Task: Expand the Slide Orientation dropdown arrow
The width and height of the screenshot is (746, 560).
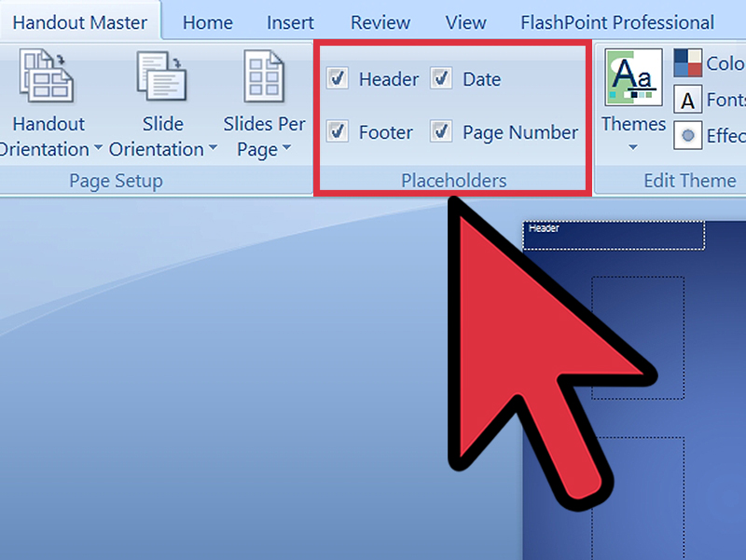Action: pyautogui.click(x=214, y=148)
